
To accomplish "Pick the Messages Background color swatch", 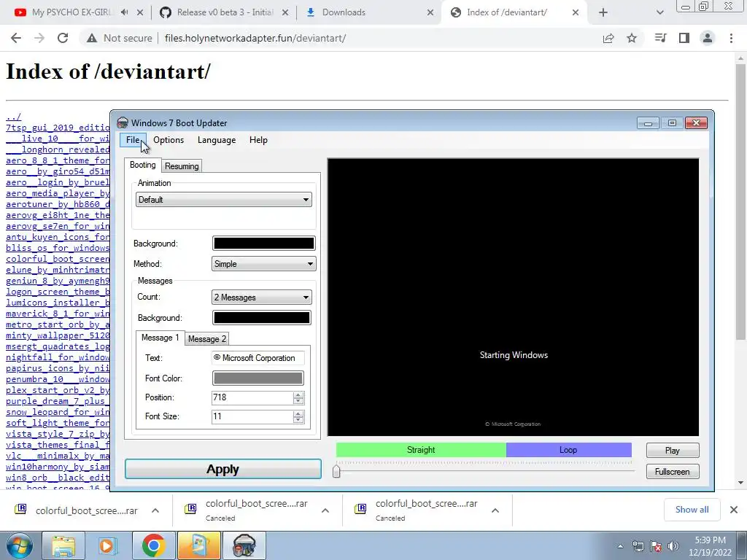I will [262, 318].
